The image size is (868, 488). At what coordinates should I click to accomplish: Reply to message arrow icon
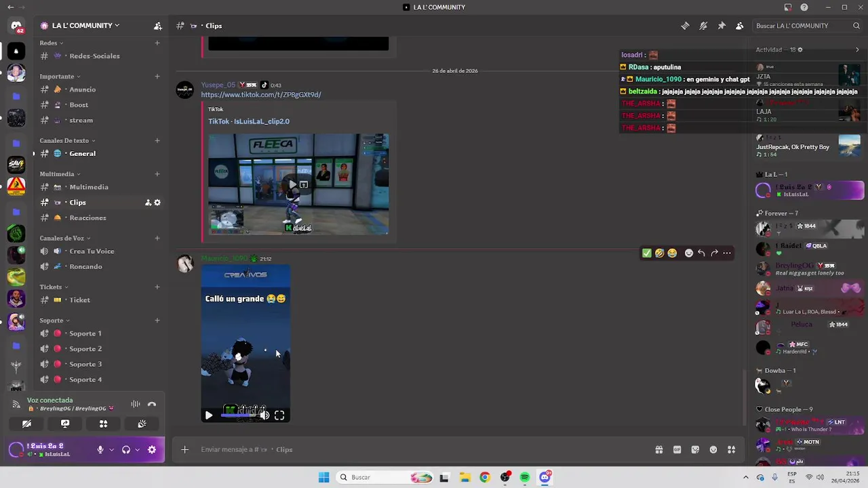[701, 253]
